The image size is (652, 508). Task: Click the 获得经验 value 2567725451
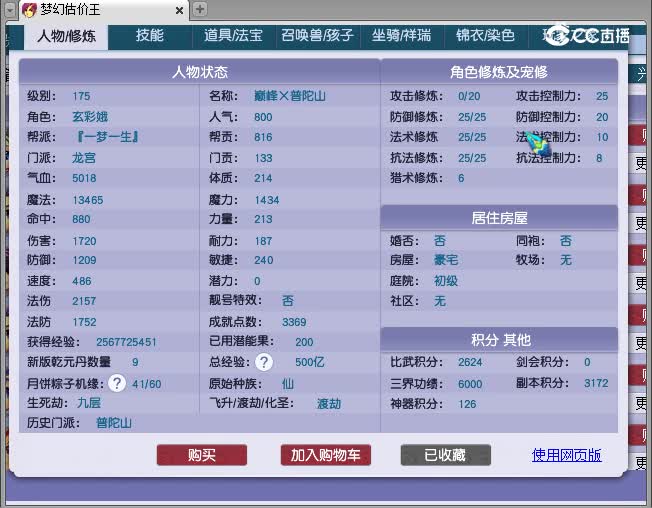(126, 342)
